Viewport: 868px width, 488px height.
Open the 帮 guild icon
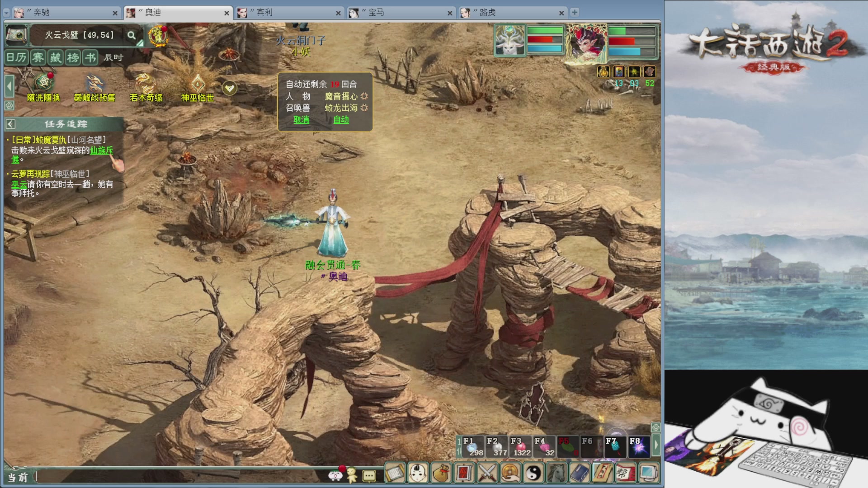pos(626,473)
